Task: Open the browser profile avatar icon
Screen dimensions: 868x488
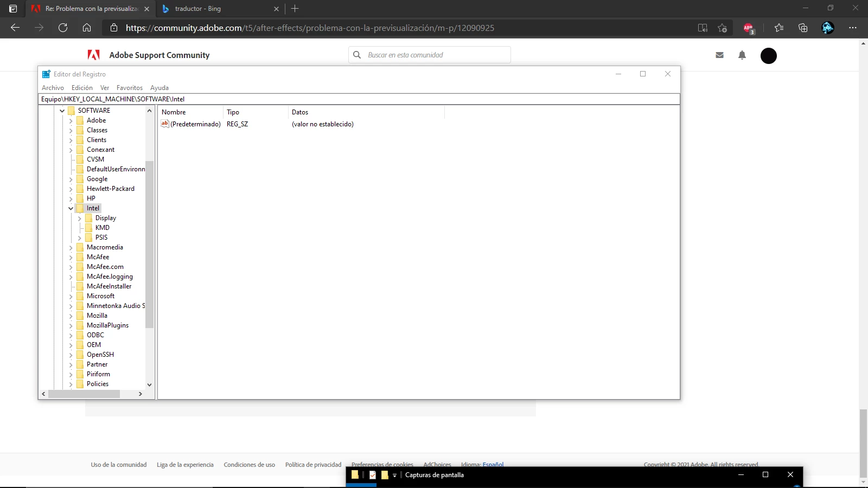Action: (827, 28)
